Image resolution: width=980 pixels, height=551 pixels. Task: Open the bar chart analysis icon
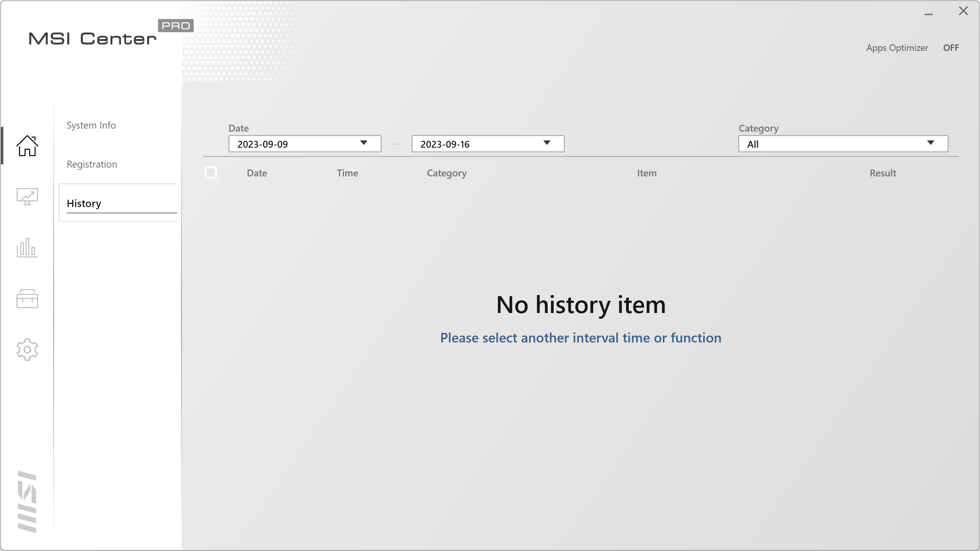(27, 248)
